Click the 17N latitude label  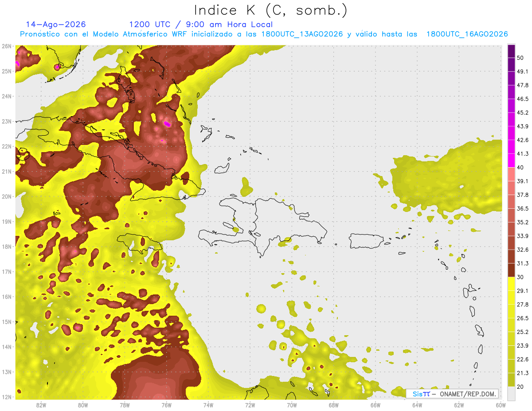tap(6, 271)
